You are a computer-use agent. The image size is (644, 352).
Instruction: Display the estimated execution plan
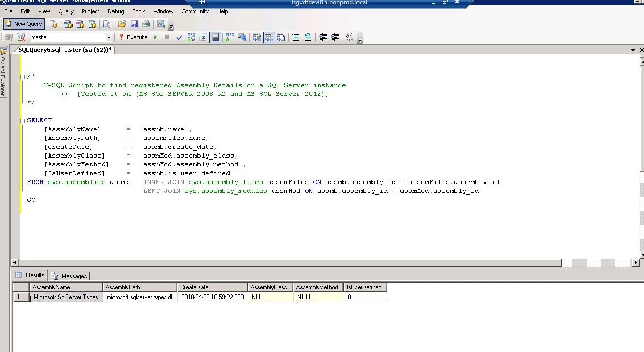tap(192, 37)
